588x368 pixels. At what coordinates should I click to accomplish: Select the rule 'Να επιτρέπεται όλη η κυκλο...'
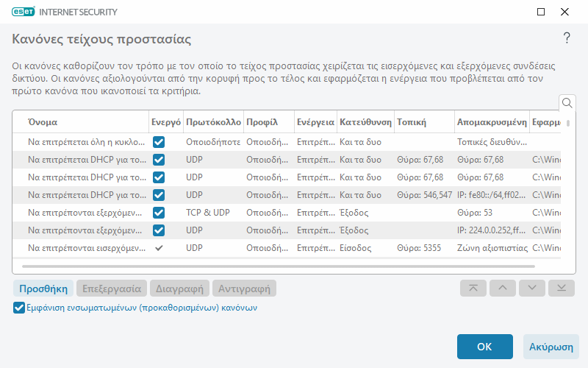[86, 142]
